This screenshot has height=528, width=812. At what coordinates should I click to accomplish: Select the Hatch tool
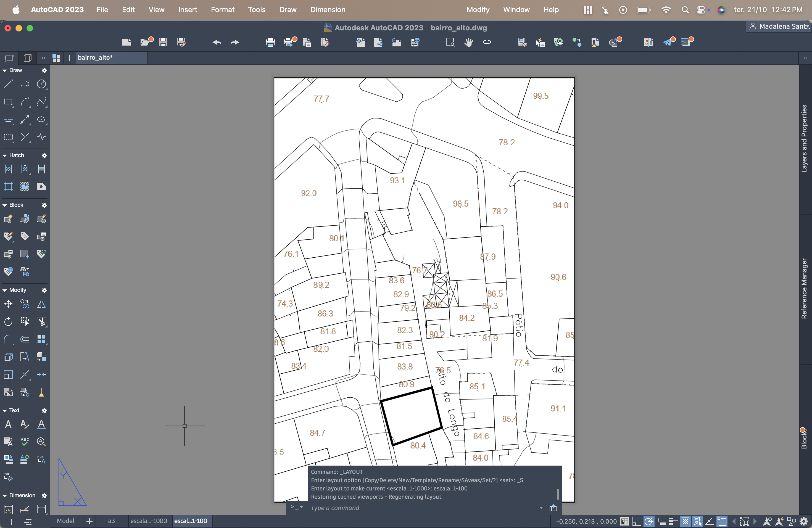coord(8,169)
